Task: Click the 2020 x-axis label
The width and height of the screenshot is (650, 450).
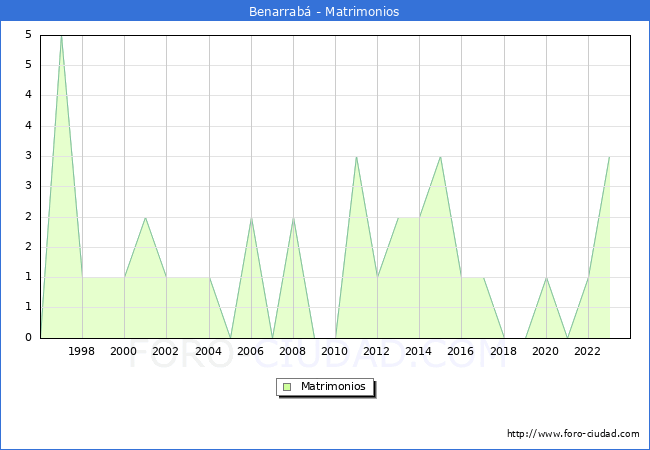Action: tap(546, 351)
